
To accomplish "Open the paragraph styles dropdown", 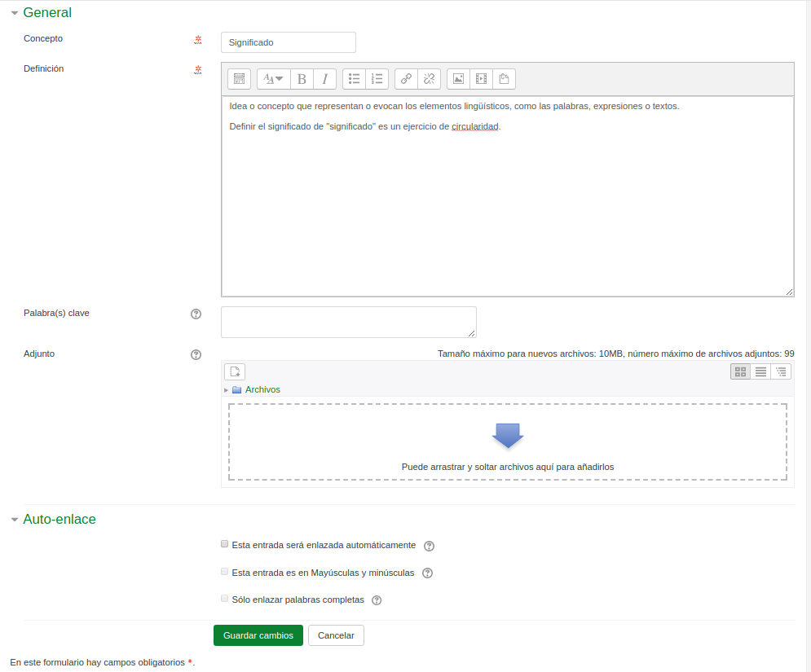I will tap(274, 78).
